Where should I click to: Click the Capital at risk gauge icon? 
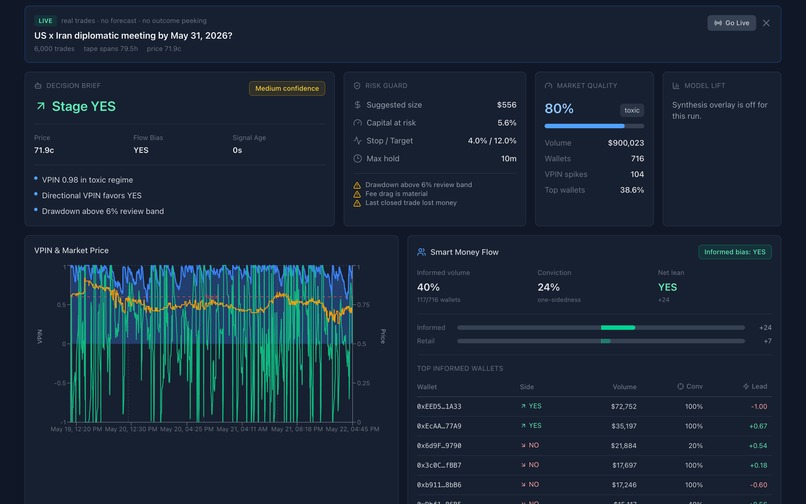(357, 123)
